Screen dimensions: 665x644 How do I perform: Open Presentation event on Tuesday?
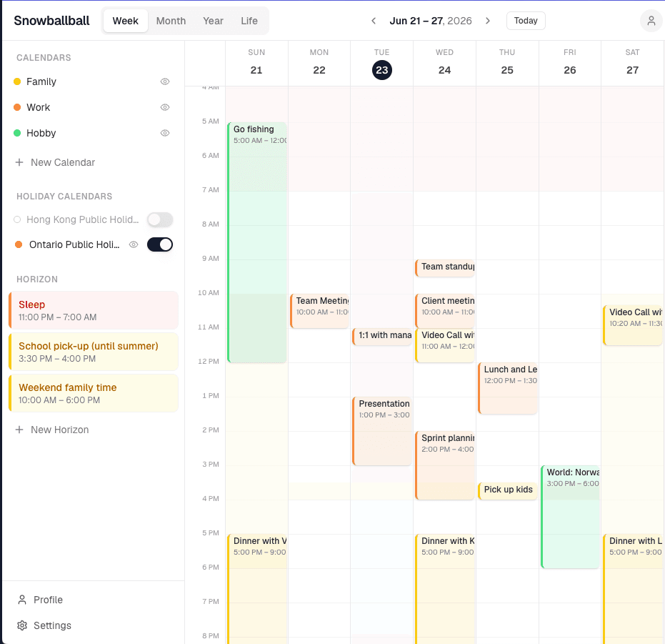[x=382, y=431]
